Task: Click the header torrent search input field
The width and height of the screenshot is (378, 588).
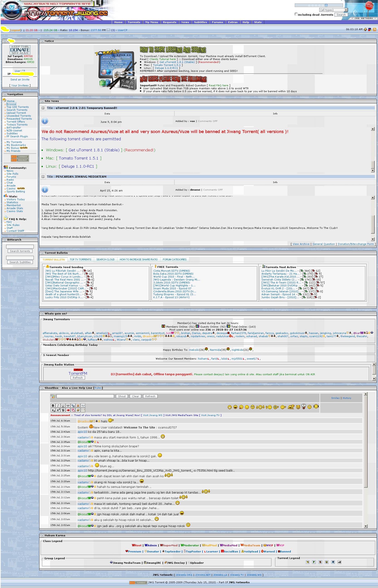Action: click(x=318, y=5)
